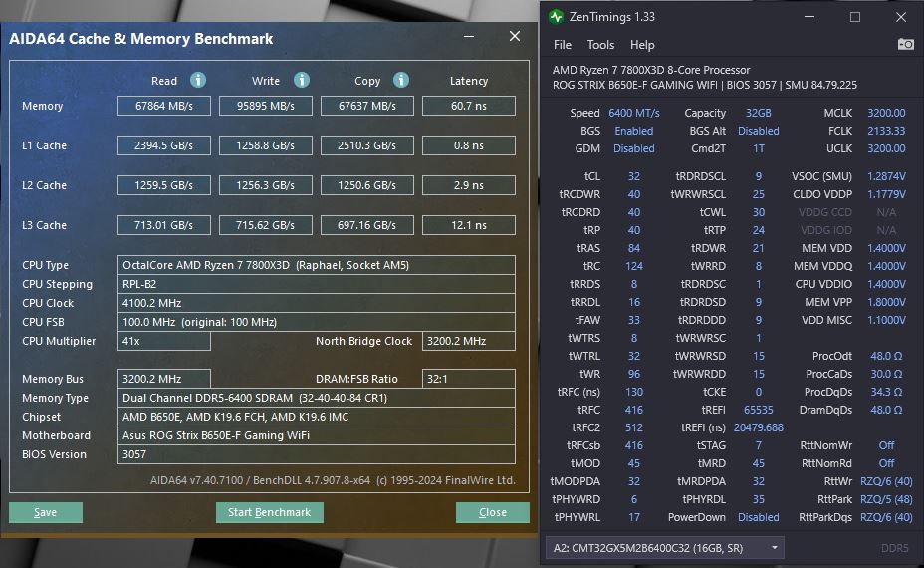Click the ZenTimings app logo icon
The image size is (924, 568).
[x=556, y=17]
